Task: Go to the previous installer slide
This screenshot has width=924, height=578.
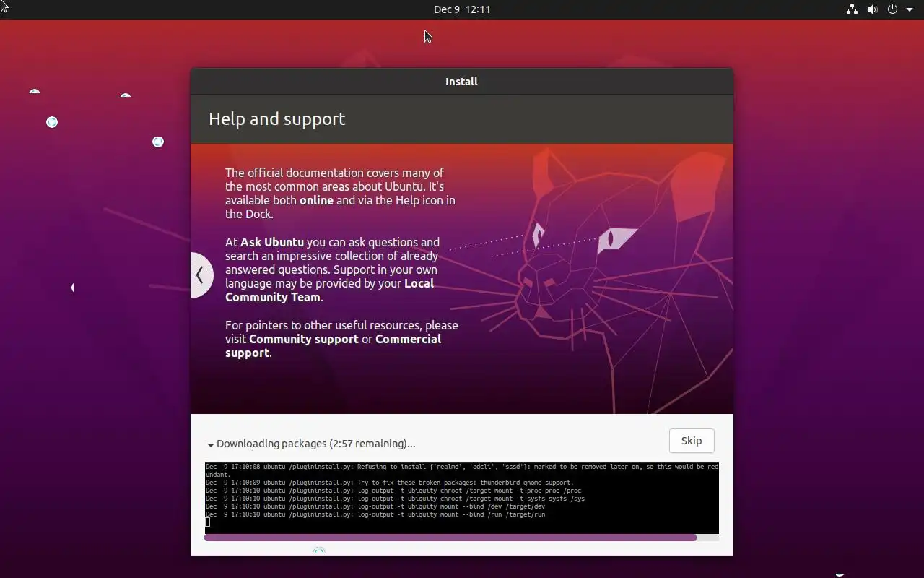Action: (x=201, y=275)
